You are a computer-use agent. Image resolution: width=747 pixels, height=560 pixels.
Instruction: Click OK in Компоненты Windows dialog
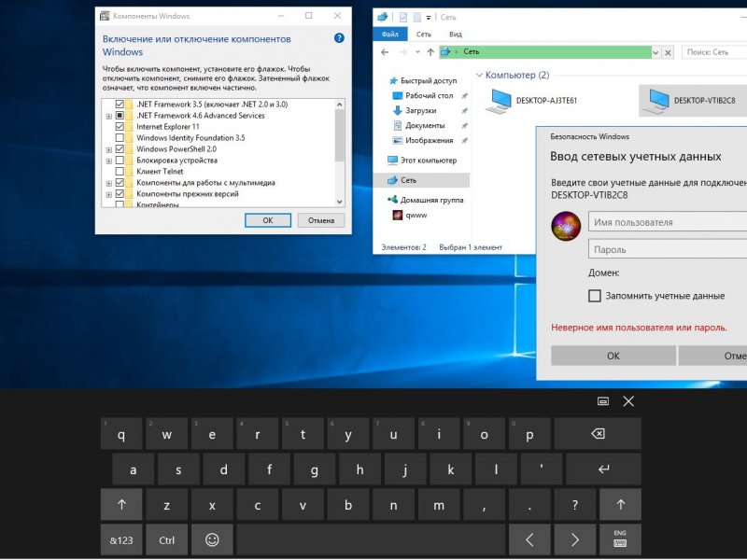coord(268,220)
